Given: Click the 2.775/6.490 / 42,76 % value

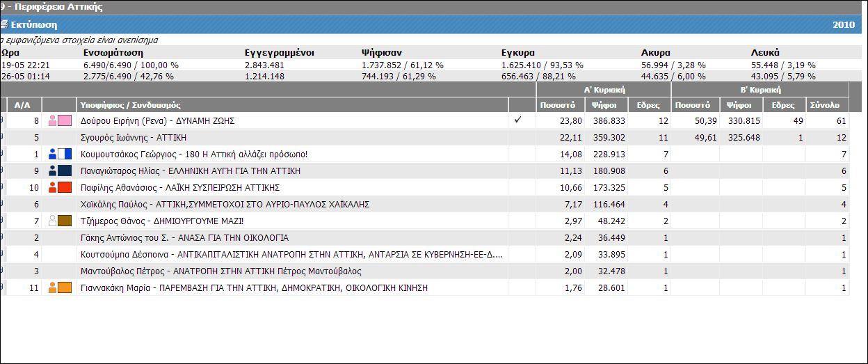Looking at the screenshot, I should 129,76.
